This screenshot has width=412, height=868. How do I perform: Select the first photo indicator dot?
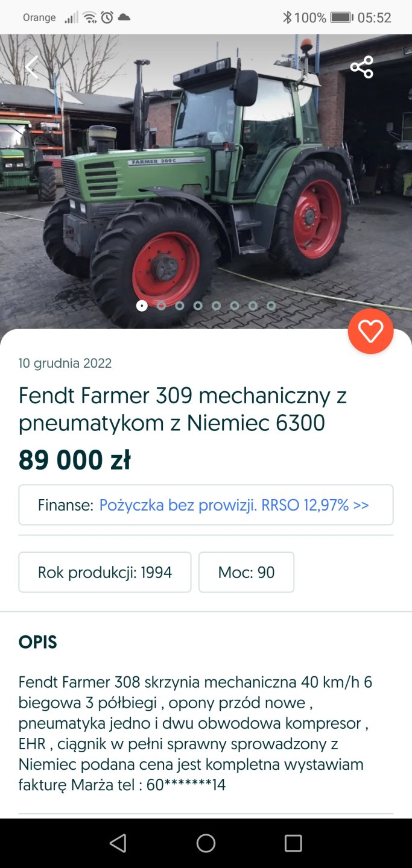[x=142, y=306]
